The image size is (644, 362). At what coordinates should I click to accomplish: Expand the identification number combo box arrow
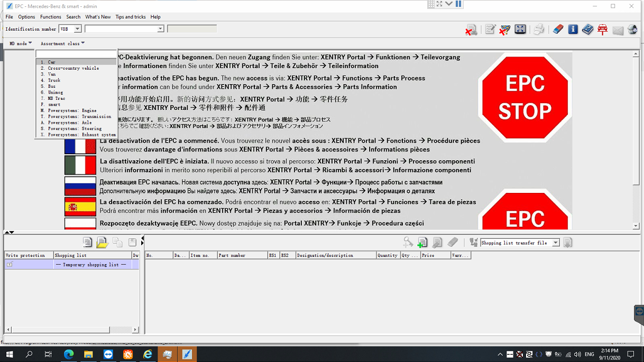point(160,29)
